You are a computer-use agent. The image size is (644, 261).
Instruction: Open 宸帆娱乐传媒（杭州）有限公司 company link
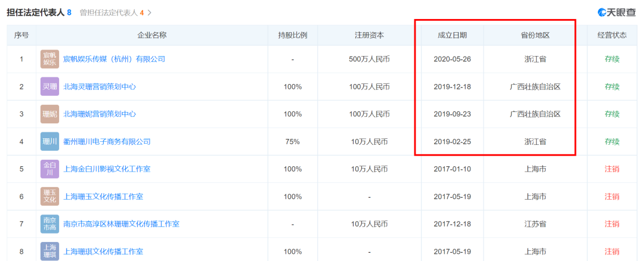tap(114, 59)
